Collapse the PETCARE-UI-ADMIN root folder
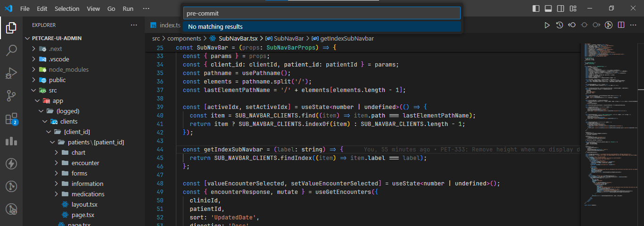The image size is (644, 226). point(27,38)
